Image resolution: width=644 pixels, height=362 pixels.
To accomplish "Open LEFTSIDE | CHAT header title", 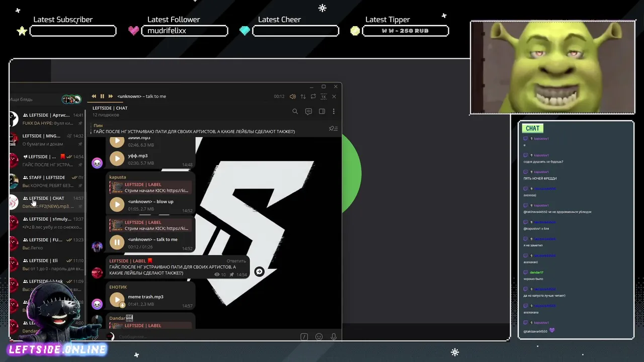I will pyautogui.click(x=110, y=108).
